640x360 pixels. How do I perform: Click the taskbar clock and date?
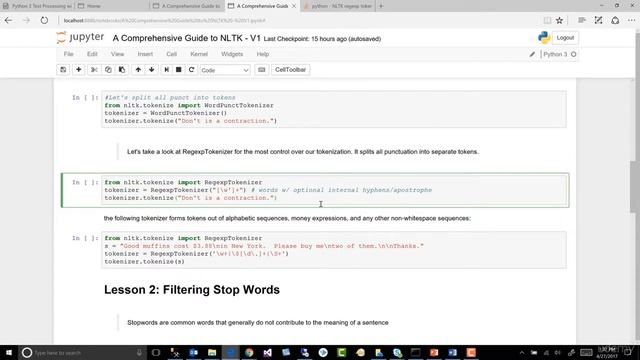607,353
